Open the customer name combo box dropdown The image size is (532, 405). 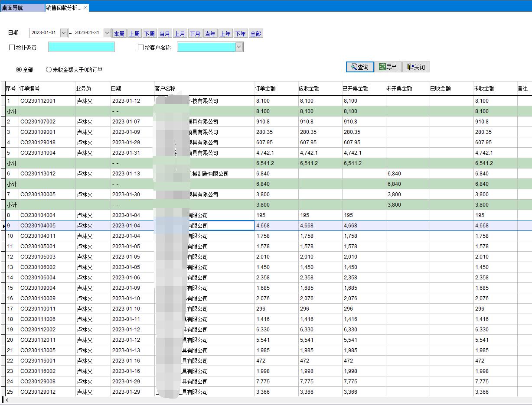(239, 47)
